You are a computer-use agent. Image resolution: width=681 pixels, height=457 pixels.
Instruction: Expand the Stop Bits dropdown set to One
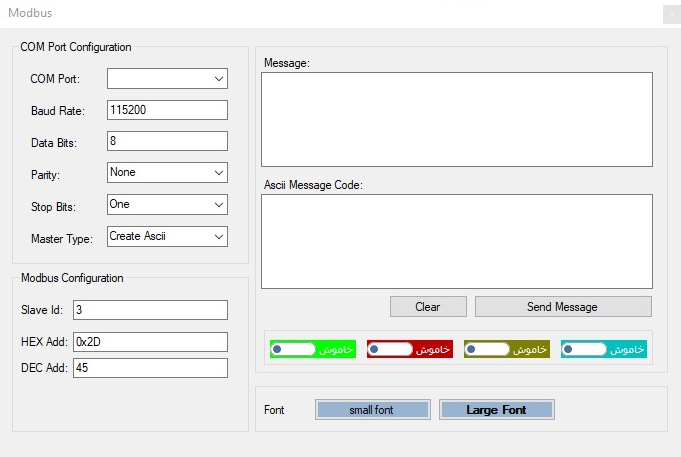(167, 204)
